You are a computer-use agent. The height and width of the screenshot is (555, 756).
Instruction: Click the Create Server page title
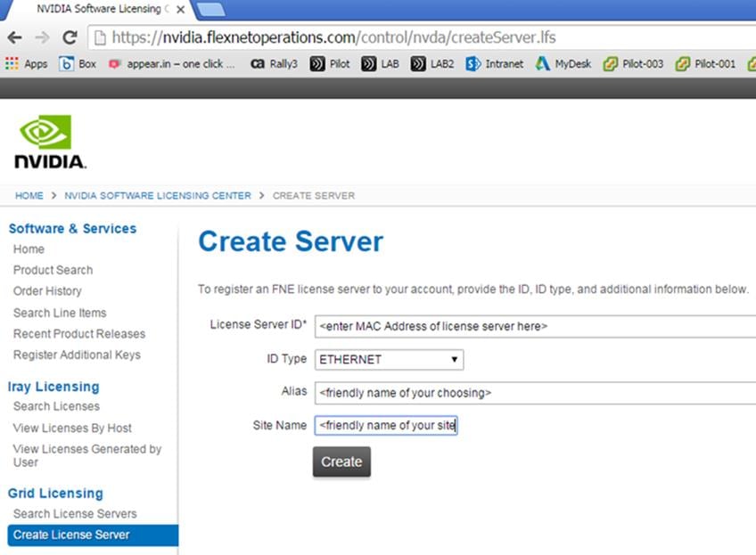pos(291,241)
